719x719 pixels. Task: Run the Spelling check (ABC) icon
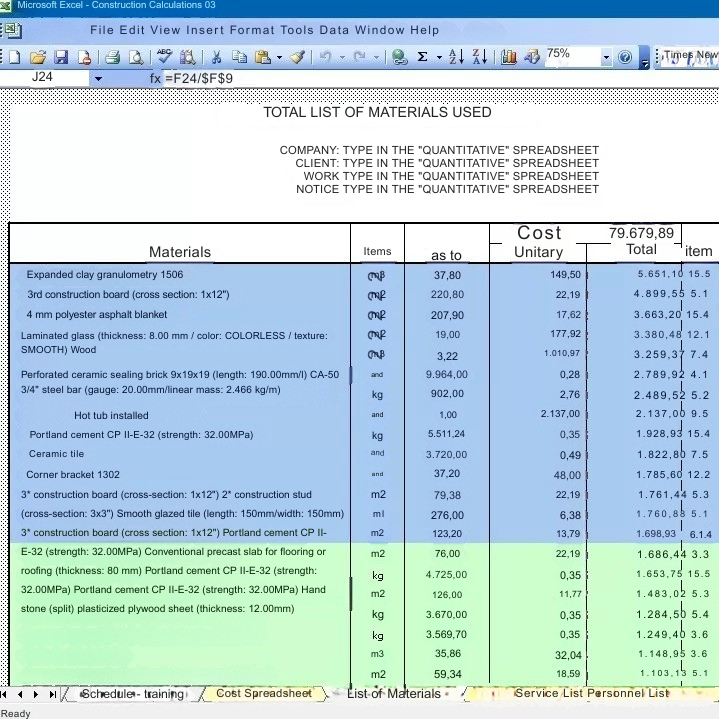164,57
